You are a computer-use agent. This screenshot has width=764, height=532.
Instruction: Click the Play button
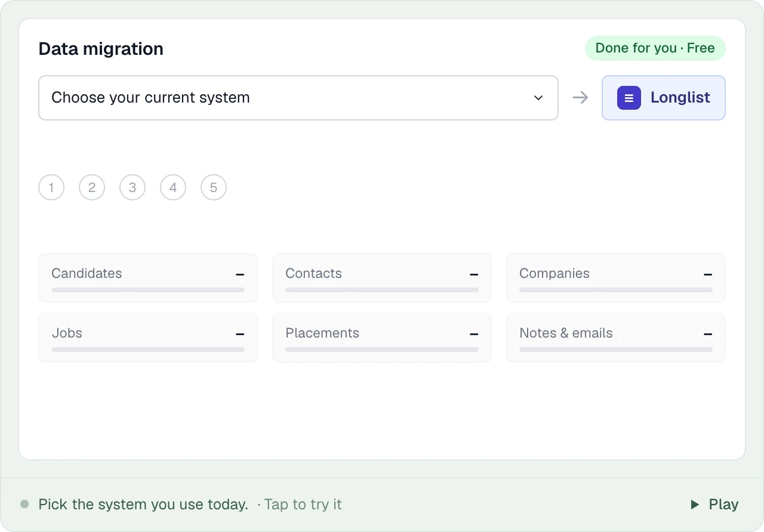tap(714, 505)
